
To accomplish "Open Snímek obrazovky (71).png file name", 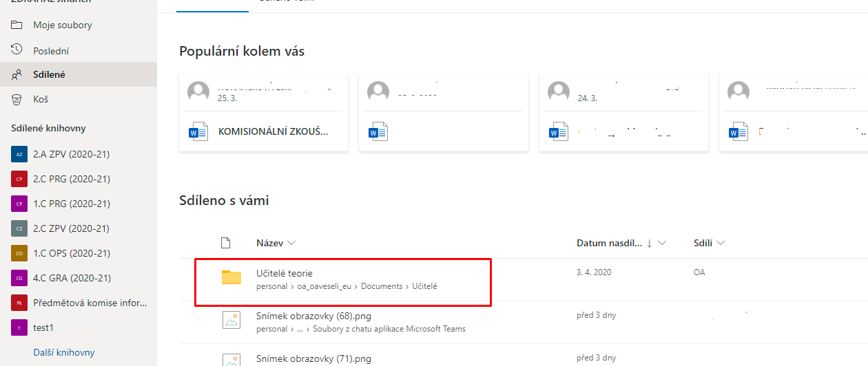I will [313, 358].
